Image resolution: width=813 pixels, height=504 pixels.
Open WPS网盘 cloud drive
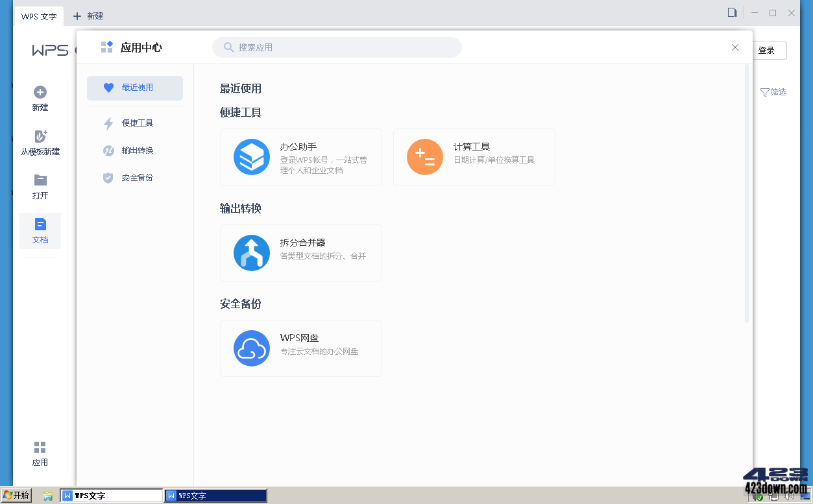coord(300,348)
